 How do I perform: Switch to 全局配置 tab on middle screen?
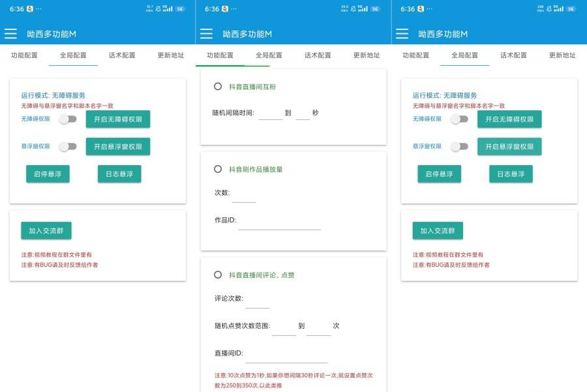(269, 55)
